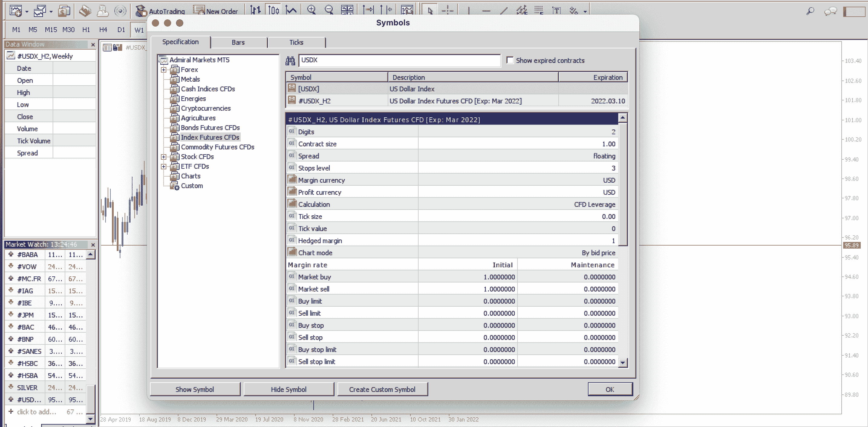Viewport: 868px width, 427px height.
Task: Select the [USDX] US Dollar Index row
Action: (457, 89)
